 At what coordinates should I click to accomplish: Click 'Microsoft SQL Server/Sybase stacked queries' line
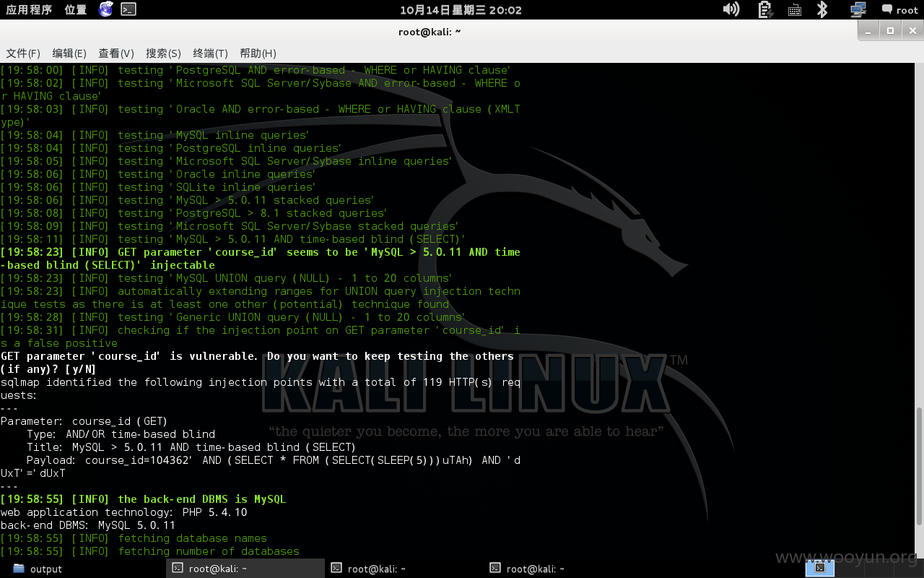[230, 226]
